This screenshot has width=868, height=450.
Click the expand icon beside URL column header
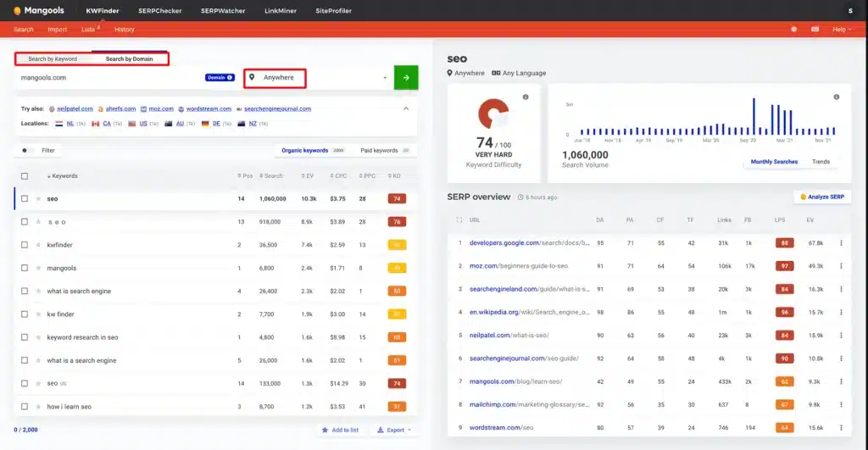[459, 219]
